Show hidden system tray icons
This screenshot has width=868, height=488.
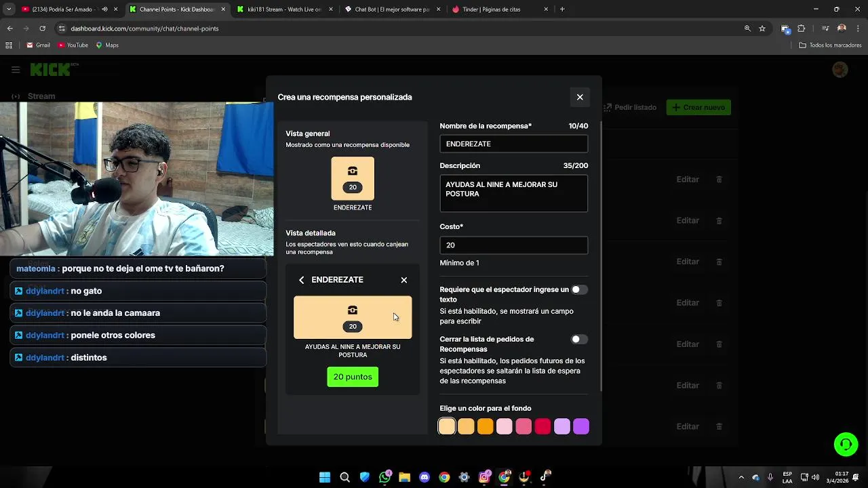(741, 477)
